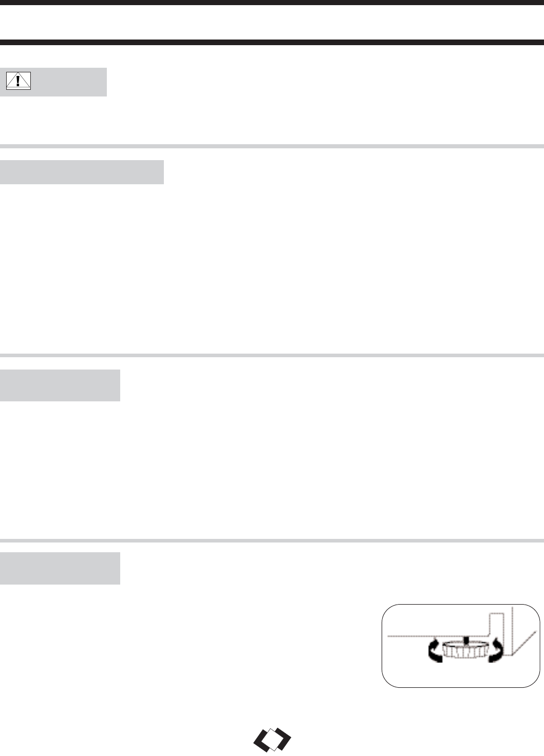Click the white band between the top black bars
Image resolution: width=544 pixels, height=756 pixels.
[x=272, y=23]
